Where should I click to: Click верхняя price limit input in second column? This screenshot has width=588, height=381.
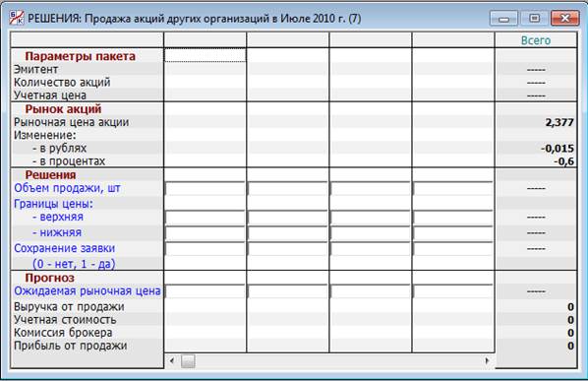288,218
